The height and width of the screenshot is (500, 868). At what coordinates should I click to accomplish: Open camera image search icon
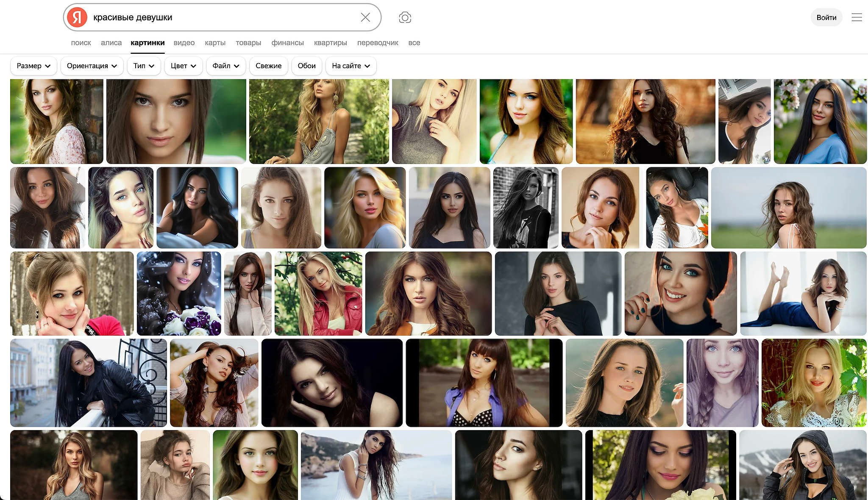click(405, 17)
